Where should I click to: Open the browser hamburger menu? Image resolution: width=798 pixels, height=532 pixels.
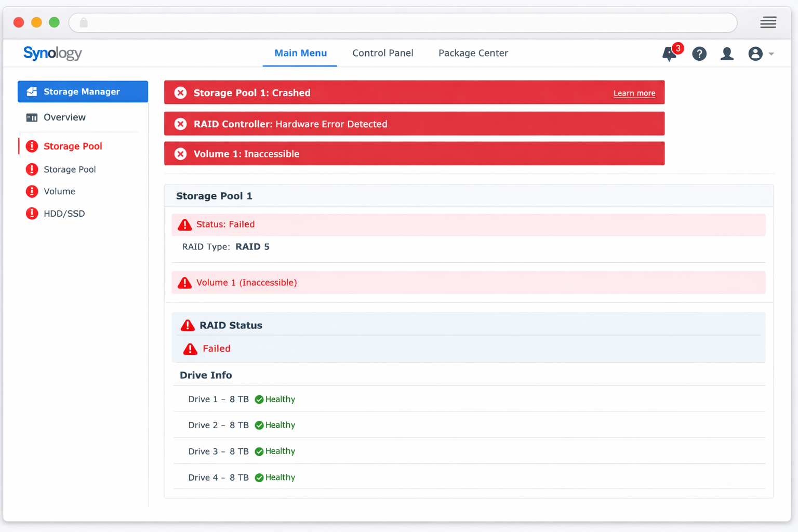point(768,22)
